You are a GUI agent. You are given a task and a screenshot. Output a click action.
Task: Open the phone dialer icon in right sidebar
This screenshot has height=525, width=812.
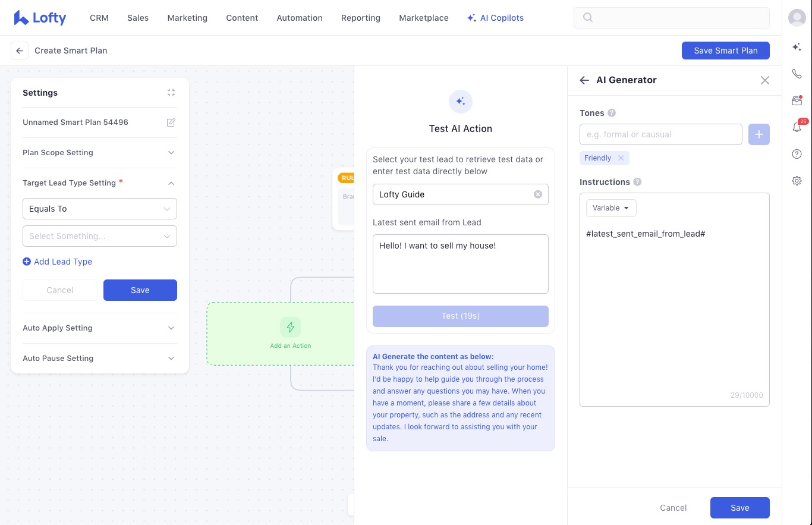coord(797,74)
